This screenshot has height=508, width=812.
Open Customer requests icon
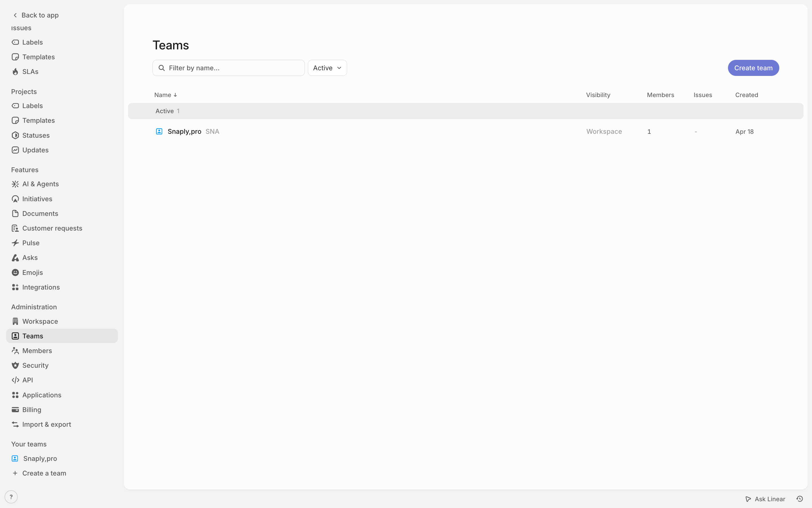[x=15, y=228]
